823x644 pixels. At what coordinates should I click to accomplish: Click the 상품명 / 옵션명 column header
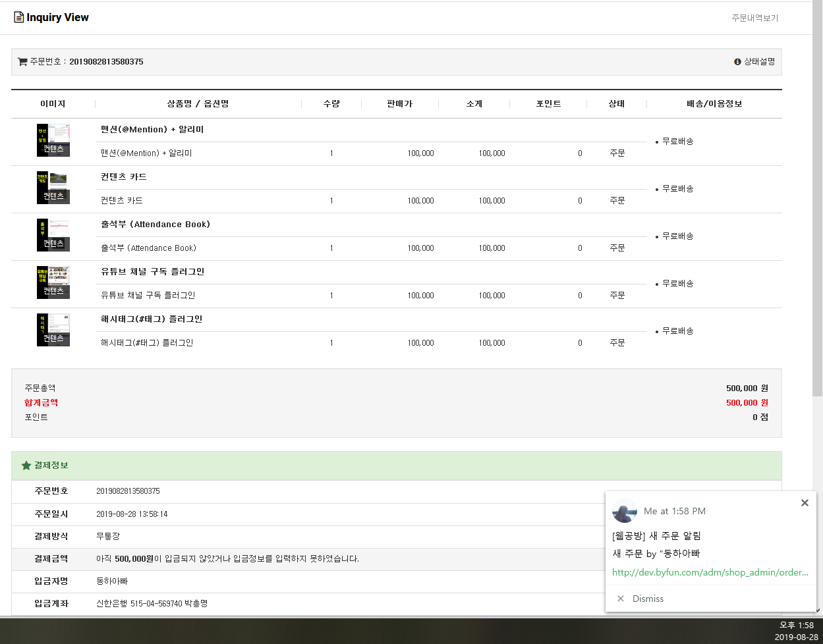[x=198, y=103]
